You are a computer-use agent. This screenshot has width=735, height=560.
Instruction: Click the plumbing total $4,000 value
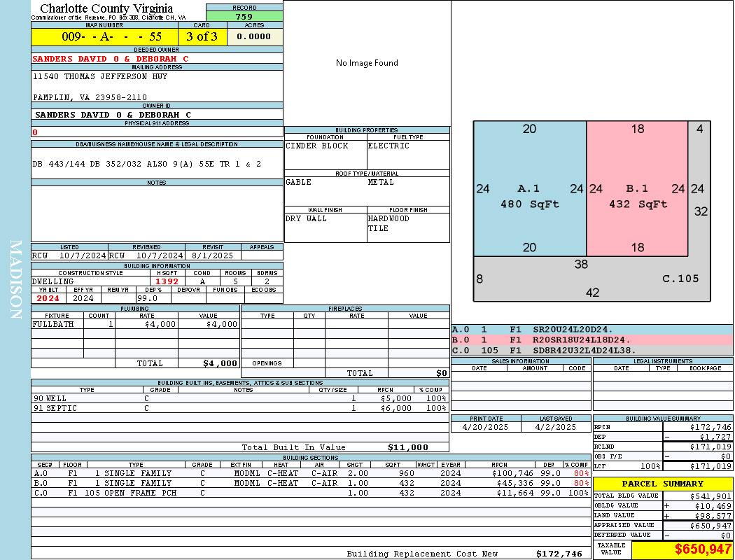(220, 363)
